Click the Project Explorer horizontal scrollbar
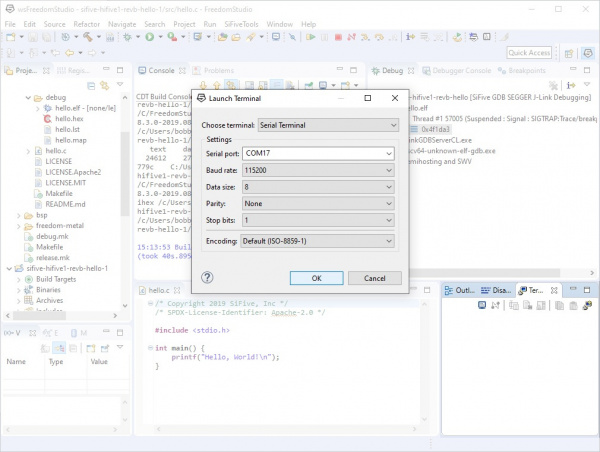This screenshot has height=452, width=600. pos(39,316)
